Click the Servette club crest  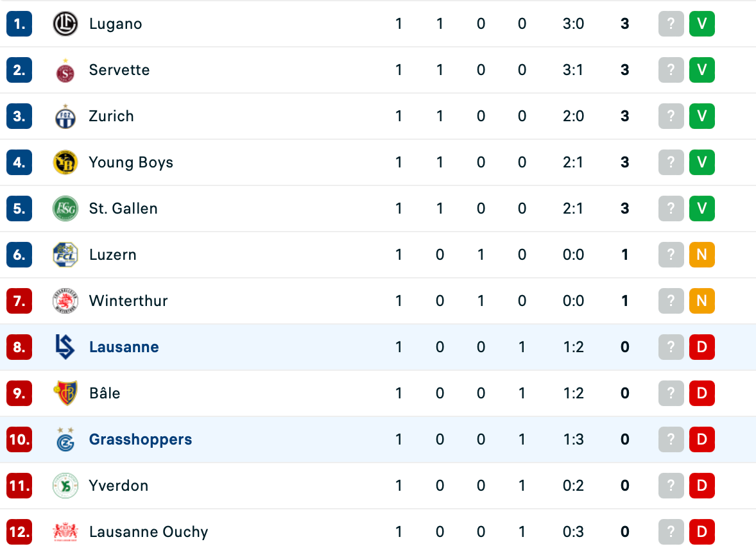65,70
